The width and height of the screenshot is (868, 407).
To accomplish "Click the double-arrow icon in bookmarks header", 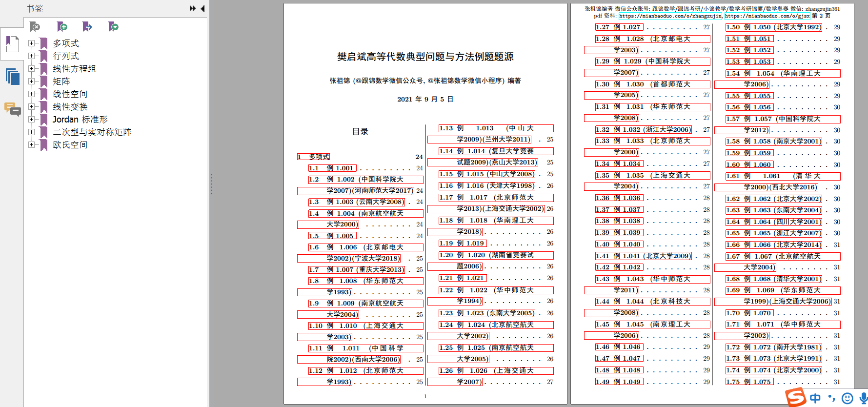I will (x=193, y=8).
